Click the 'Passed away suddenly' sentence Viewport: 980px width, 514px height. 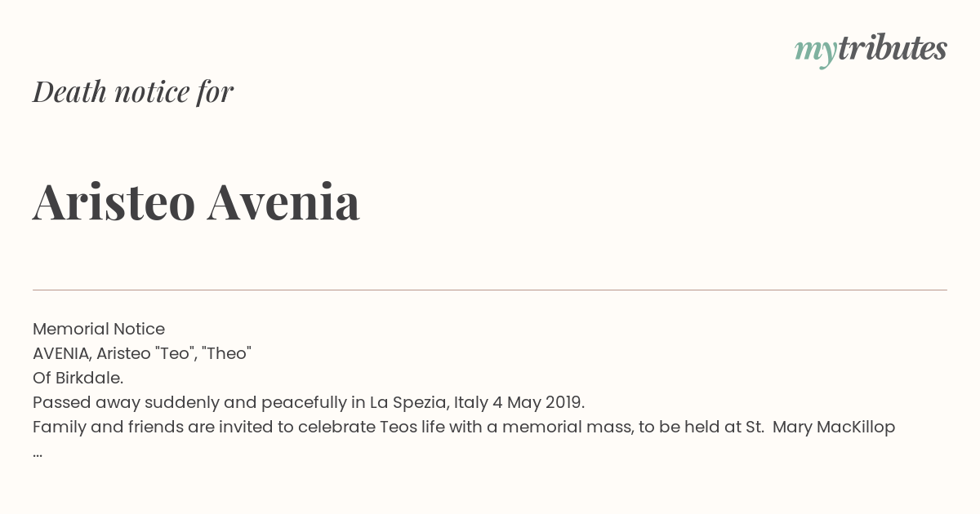click(x=309, y=402)
